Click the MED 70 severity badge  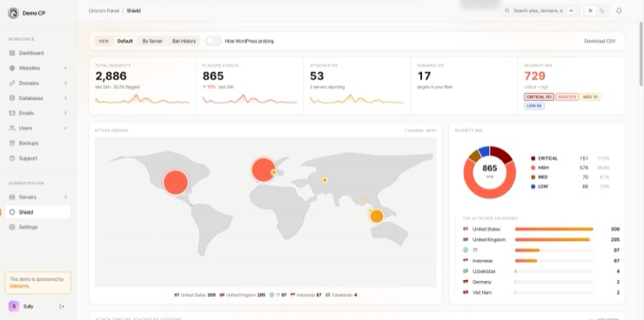click(x=590, y=97)
